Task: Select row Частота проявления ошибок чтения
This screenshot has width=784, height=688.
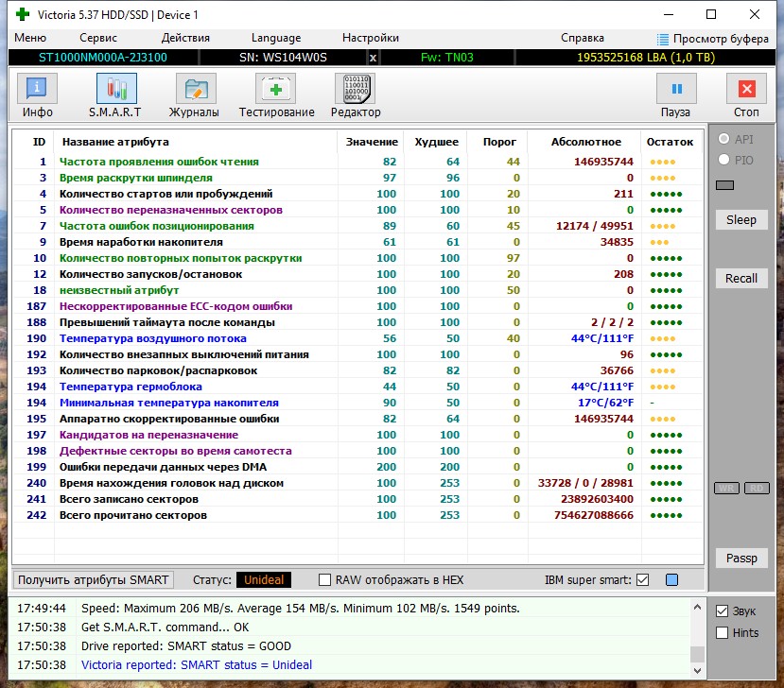Action: 357,162
